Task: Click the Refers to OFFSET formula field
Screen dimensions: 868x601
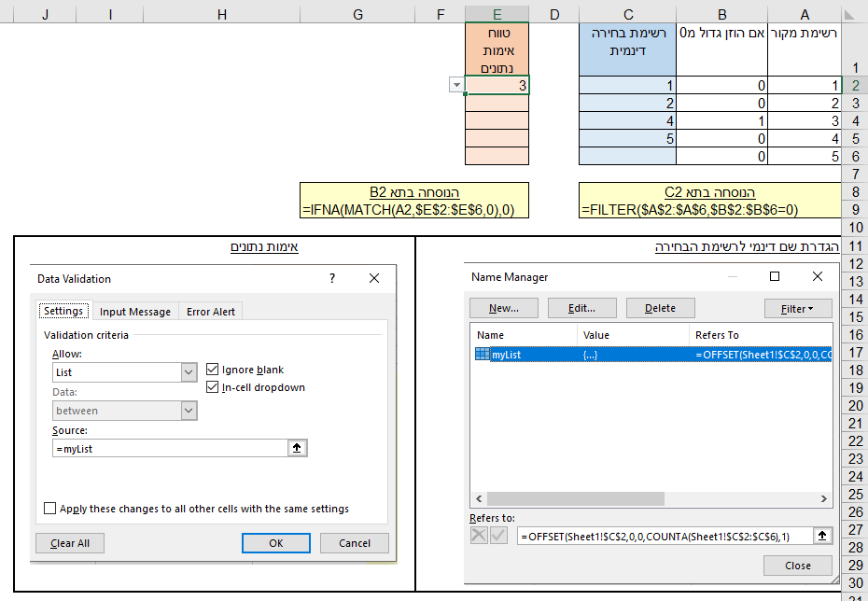Action: click(665, 536)
